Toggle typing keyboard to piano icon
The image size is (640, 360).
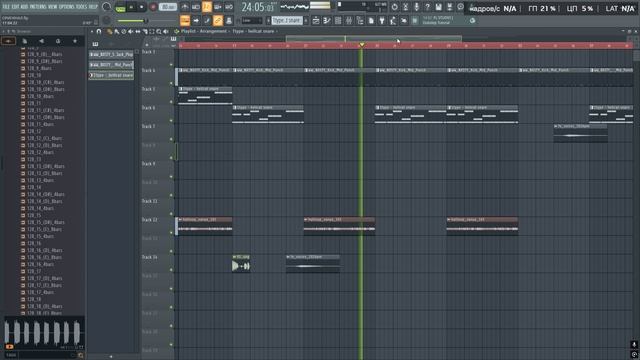point(185,20)
